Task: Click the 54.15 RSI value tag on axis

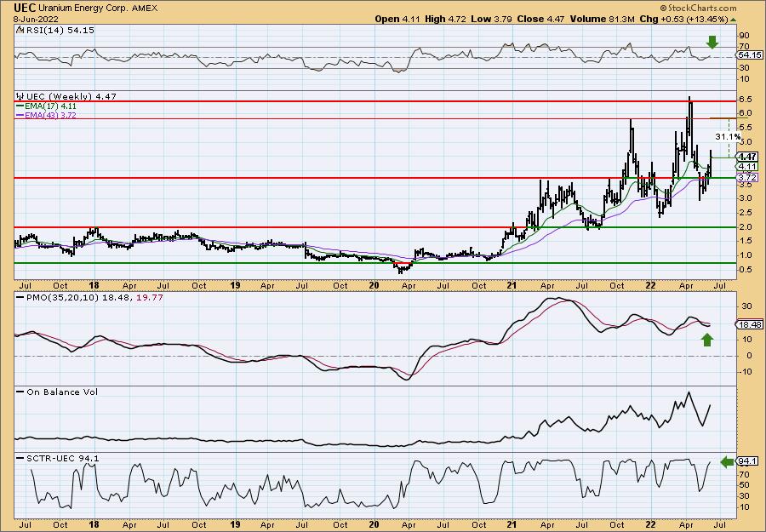Action: pyautogui.click(x=750, y=55)
